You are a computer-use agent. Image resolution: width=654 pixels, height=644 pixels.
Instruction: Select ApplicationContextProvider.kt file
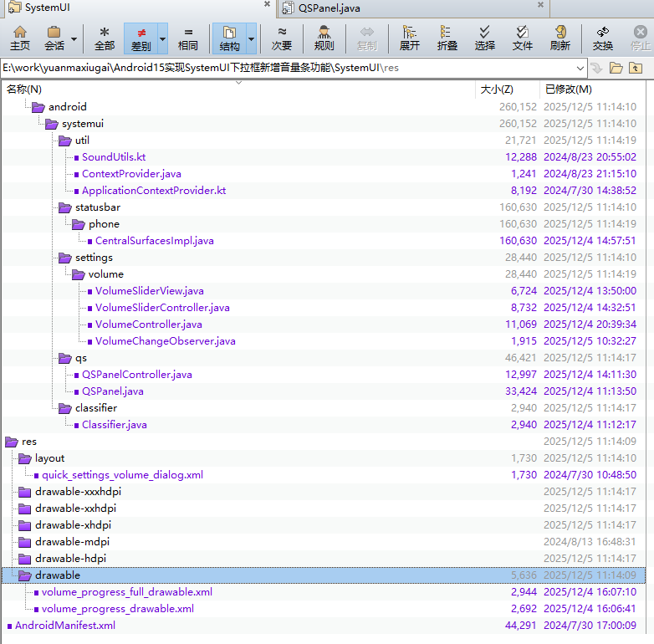pyautogui.click(x=154, y=191)
